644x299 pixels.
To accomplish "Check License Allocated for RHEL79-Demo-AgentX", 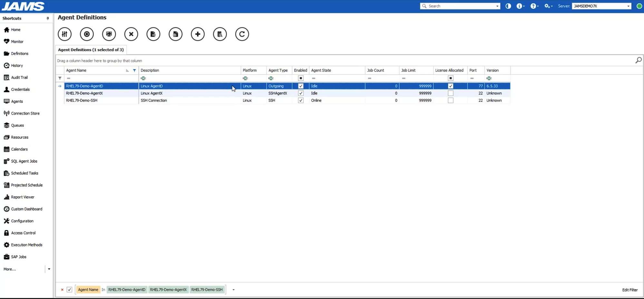I will pyautogui.click(x=450, y=93).
